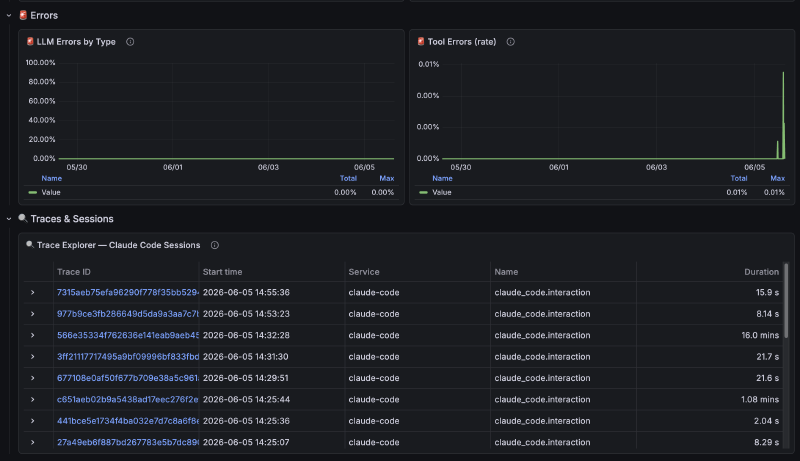800x461 pixels.
Task: Open trace 977b9ce3fb286649d5da9a3aa7c7 link
Action: [x=128, y=314]
